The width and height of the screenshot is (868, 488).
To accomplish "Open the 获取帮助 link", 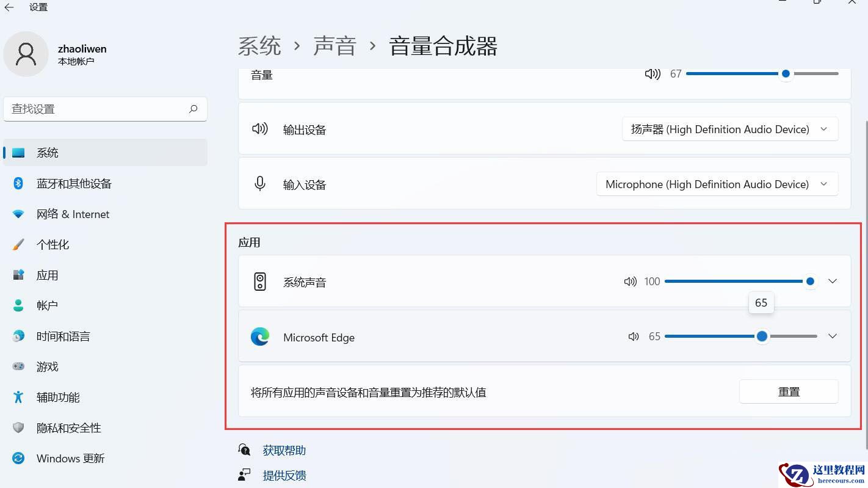I will [284, 449].
